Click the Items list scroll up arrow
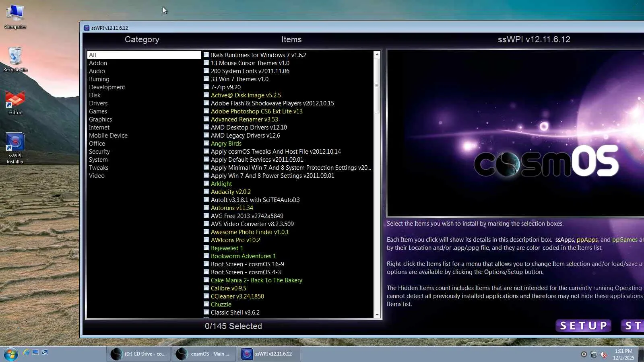644x362 pixels. click(377, 54)
